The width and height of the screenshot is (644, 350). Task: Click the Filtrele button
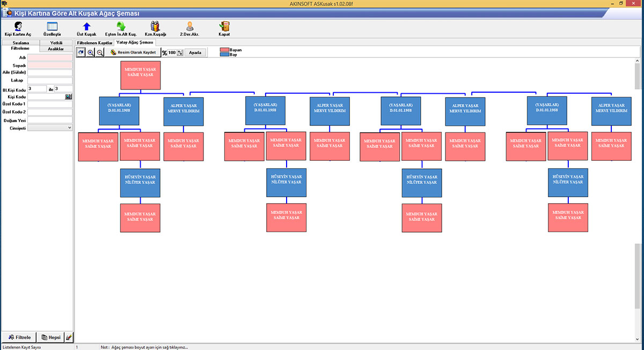pos(20,337)
